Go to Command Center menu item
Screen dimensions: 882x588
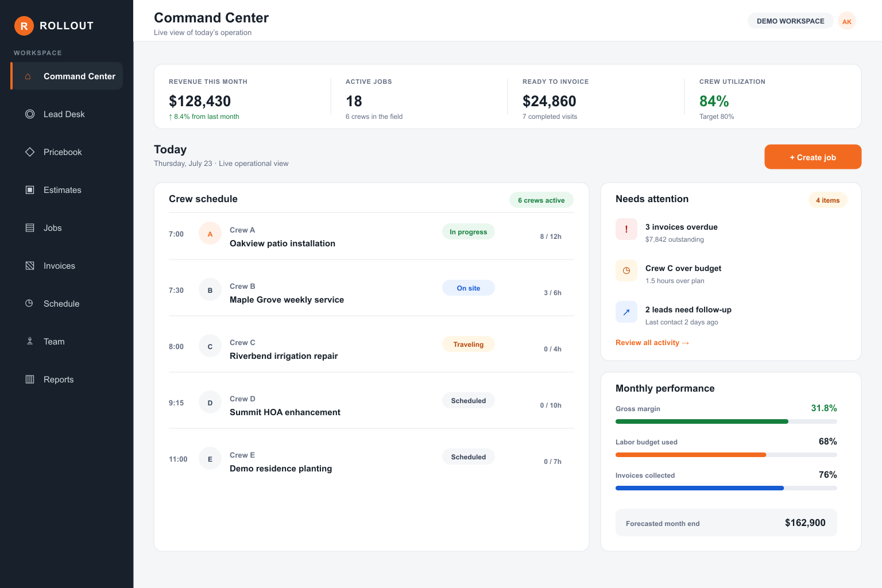tap(67, 76)
